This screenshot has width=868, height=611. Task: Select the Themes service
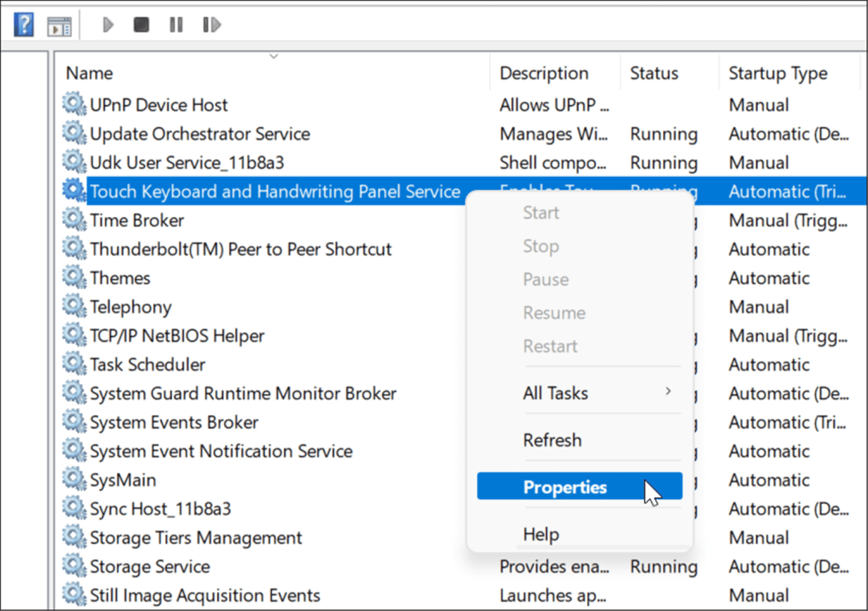point(120,278)
